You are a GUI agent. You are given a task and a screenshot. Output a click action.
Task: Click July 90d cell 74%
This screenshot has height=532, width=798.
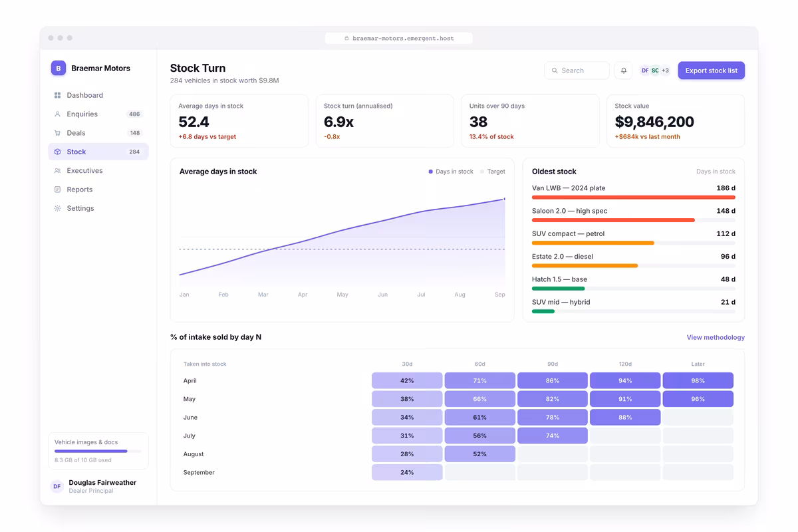(x=553, y=436)
